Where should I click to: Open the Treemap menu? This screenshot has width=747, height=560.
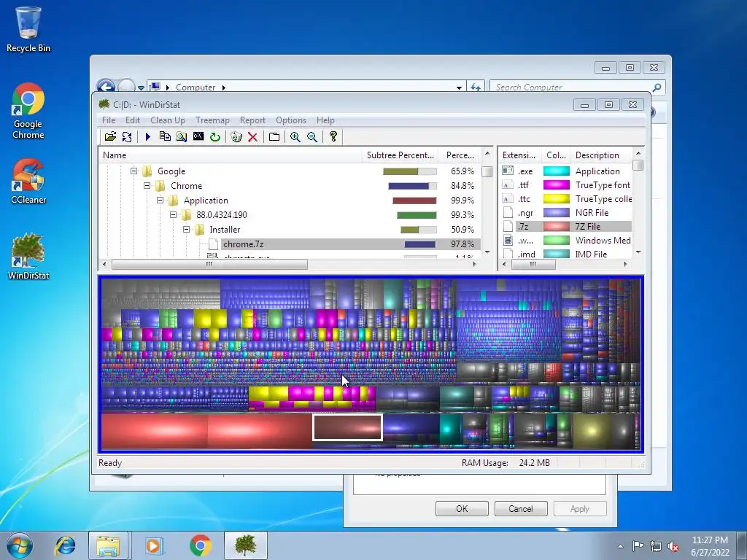212,120
